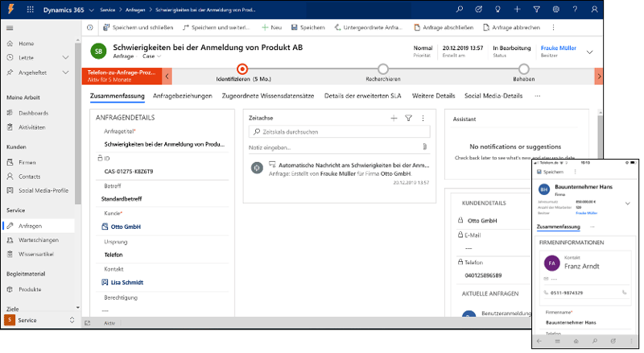The image size is (644, 353).
Task: Switch to Anfragebeziehungen tab
Action: pyautogui.click(x=183, y=96)
